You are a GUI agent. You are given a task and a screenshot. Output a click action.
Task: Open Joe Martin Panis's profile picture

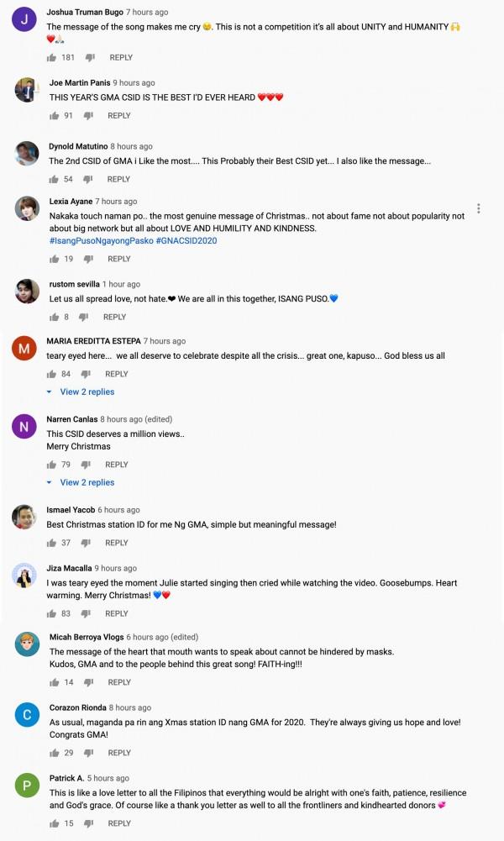(27, 90)
